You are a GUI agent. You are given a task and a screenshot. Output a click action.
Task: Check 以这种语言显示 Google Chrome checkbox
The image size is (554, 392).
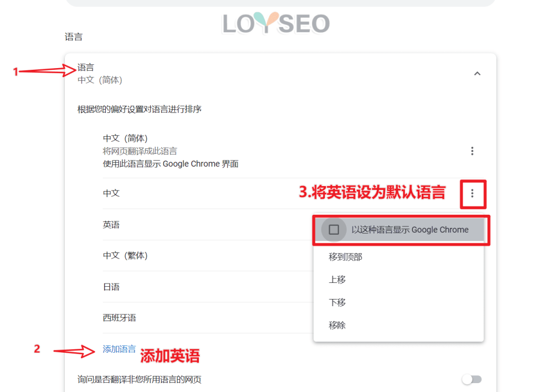click(x=334, y=230)
